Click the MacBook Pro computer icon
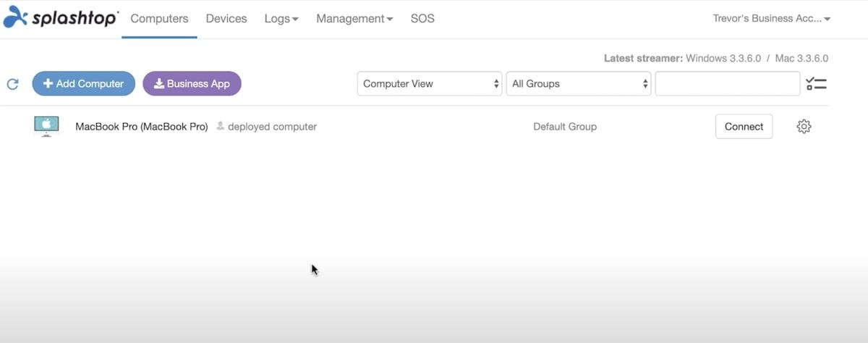The image size is (868, 343). [46, 126]
